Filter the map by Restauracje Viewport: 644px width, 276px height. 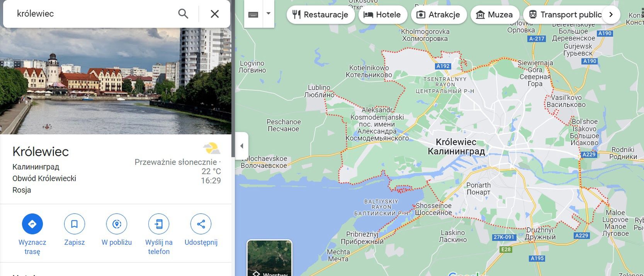(320, 15)
